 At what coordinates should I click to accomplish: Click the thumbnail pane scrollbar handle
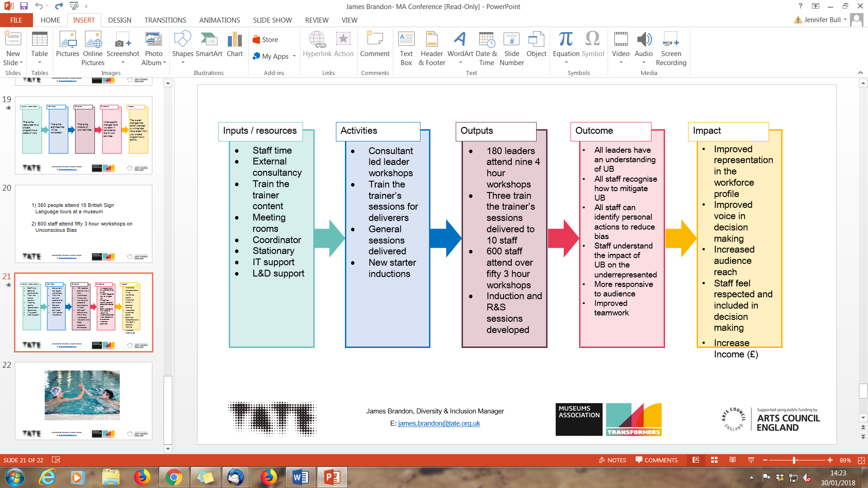(x=168, y=410)
